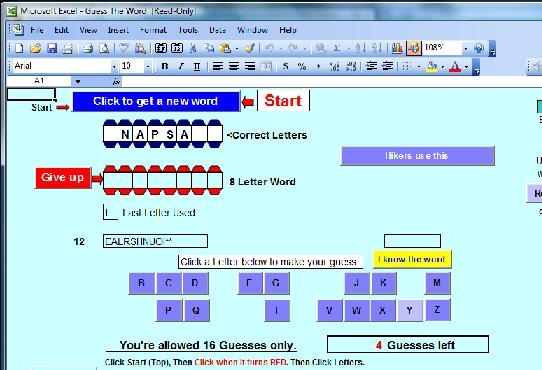Expand the zoom percentage dropdown

pyautogui.click(x=466, y=48)
